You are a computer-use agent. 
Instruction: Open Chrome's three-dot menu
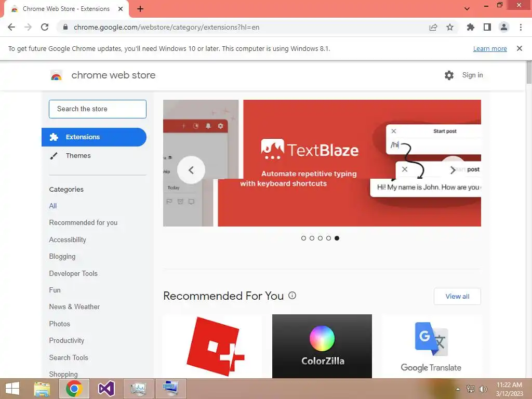tap(521, 27)
